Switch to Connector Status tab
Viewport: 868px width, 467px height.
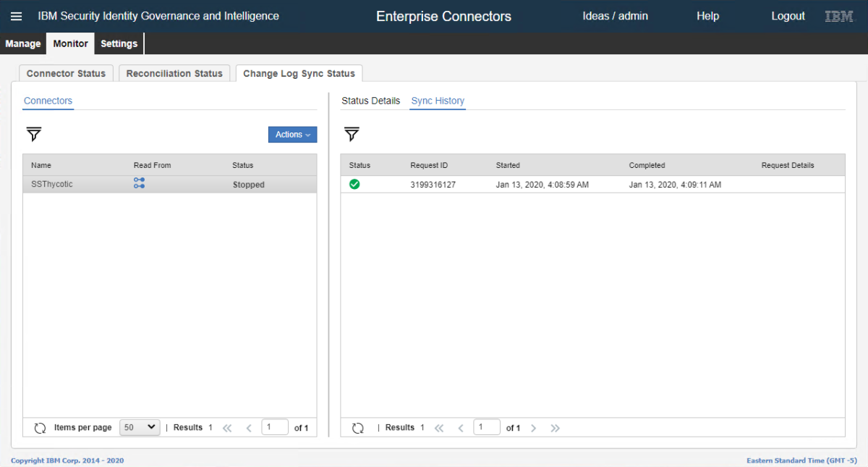(66, 73)
